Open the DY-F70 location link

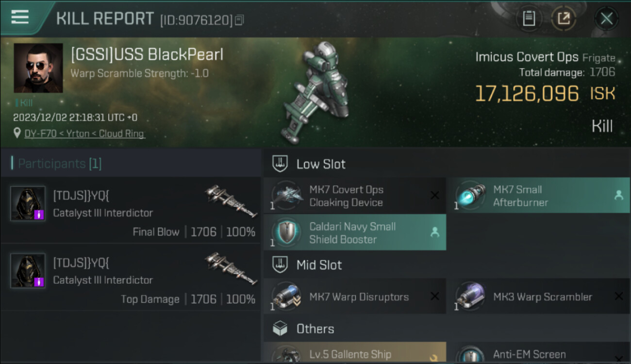[x=84, y=133]
